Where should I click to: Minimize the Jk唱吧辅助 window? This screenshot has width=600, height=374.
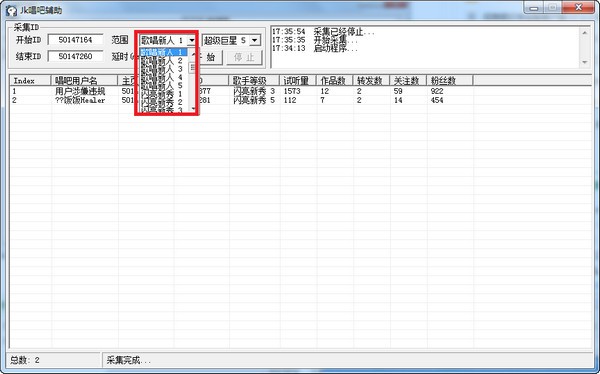tap(534, 8)
